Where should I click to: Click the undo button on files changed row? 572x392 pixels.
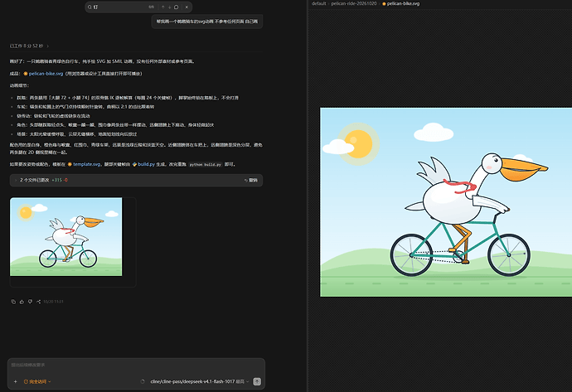[x=251, y=180]
